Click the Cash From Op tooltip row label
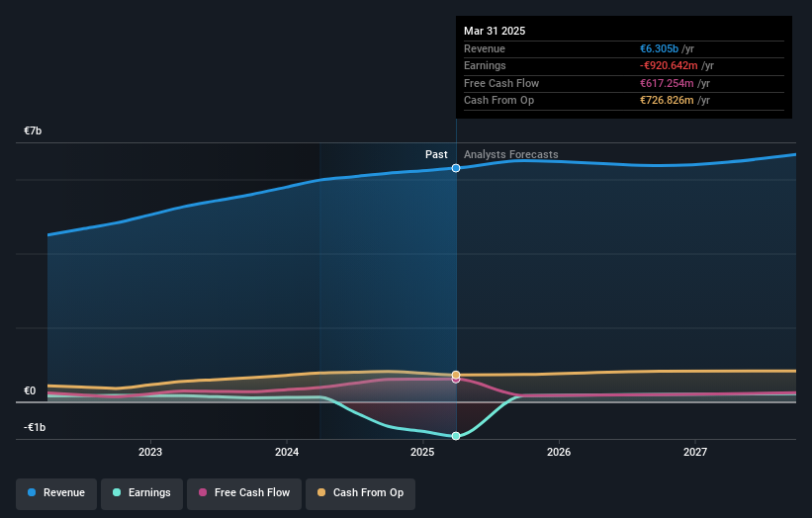This screenshot has height=518, width=812. 498,101
